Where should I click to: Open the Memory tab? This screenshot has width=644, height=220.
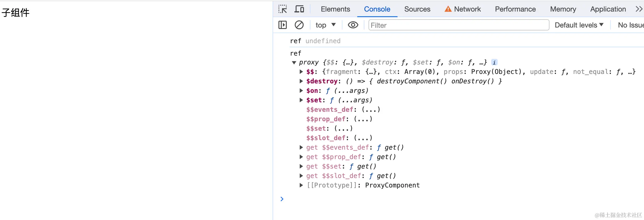click(563, 9)
